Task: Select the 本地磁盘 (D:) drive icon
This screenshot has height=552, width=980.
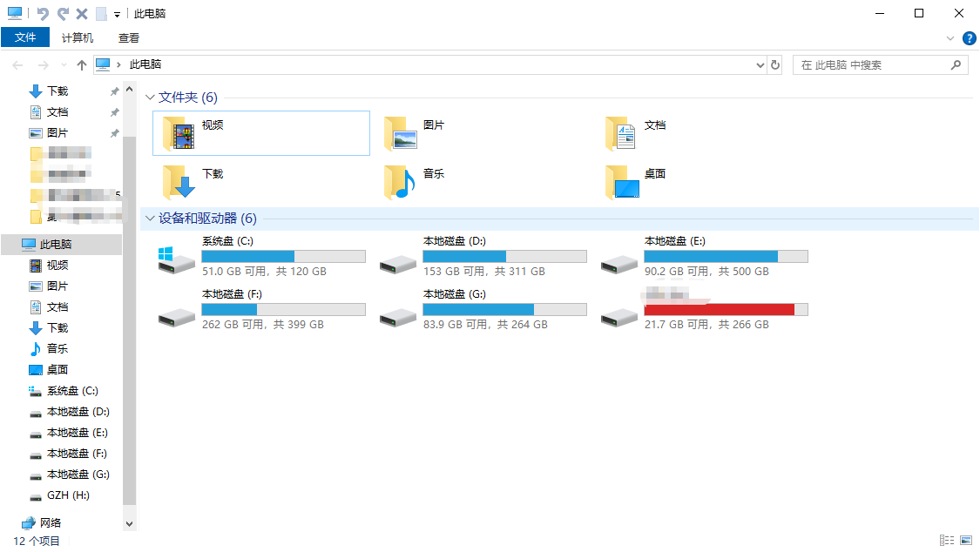Action: pyautogui.click(x=397, y=265)
